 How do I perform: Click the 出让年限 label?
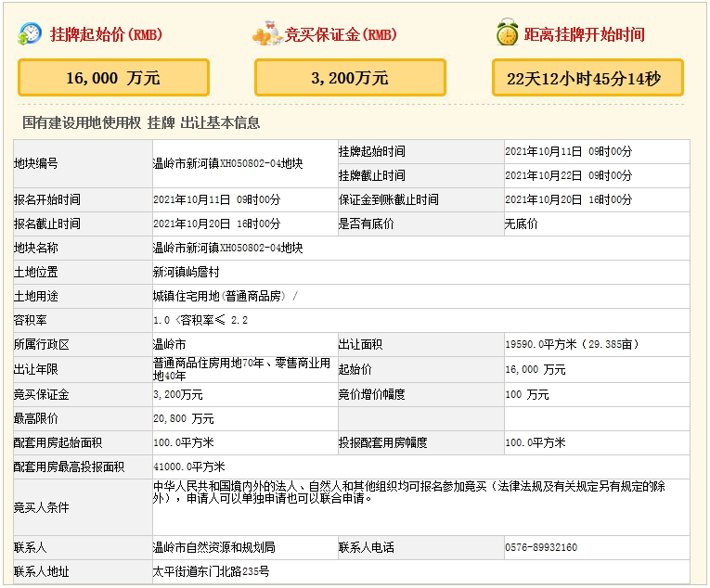coord(36,369)
